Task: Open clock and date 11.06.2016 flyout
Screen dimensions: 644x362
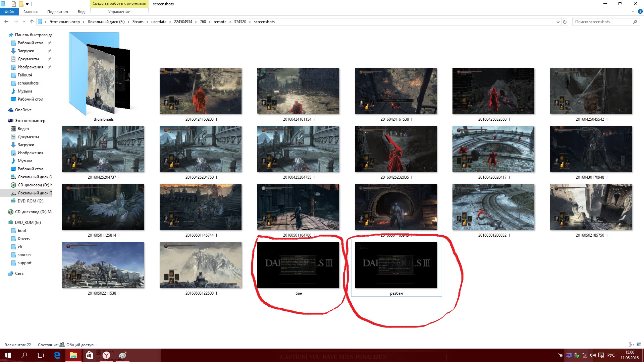Action: [x=630, y=355]
